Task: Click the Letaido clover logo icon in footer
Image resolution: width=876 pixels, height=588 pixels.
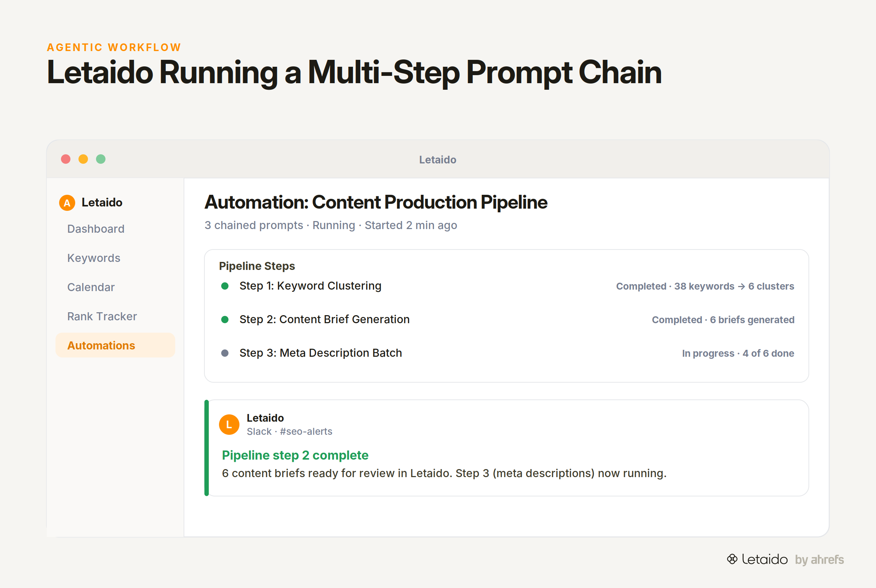Action: tap(732, 559)
